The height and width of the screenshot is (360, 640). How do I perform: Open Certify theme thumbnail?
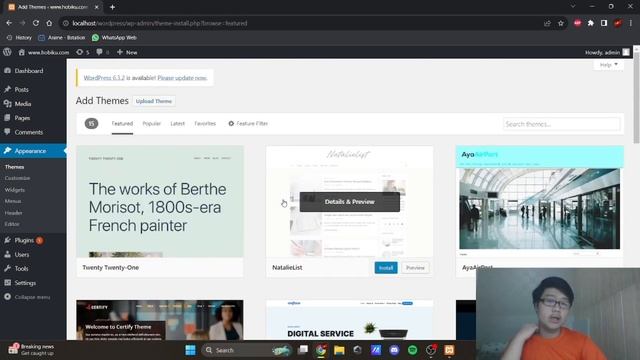pos(160,320)
